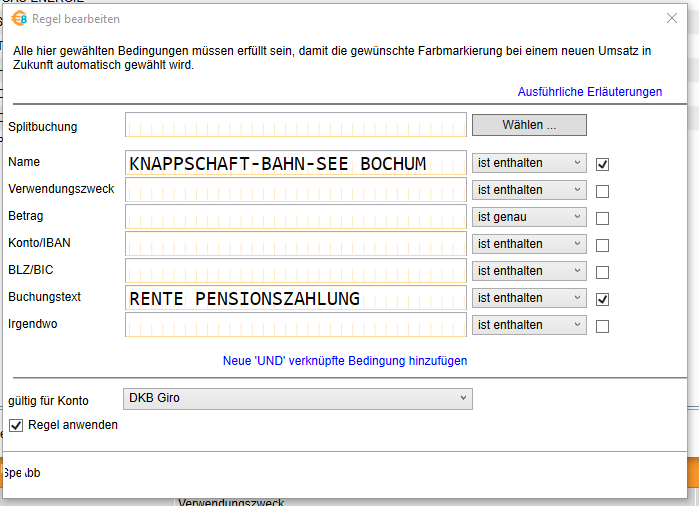Viewport: 699px width, 506px height.
Task: Enable the Konto/IBAN condition checkbox
Action: tap(602, 245)
